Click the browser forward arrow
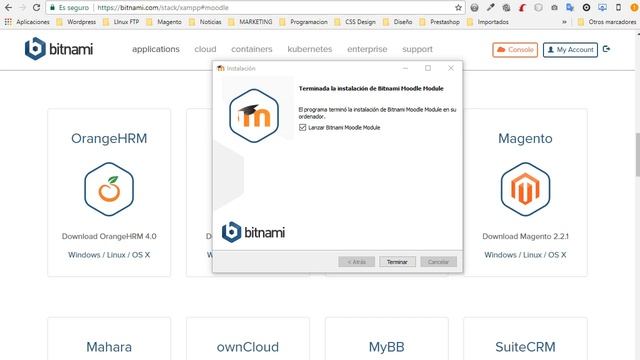This screenshot has height=360, width=640. point(22,8)
